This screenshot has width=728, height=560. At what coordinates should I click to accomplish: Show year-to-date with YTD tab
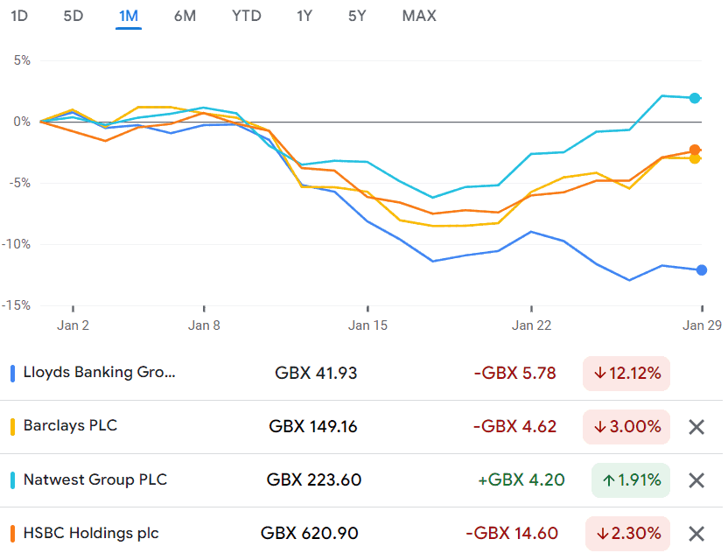click(246, 16)
